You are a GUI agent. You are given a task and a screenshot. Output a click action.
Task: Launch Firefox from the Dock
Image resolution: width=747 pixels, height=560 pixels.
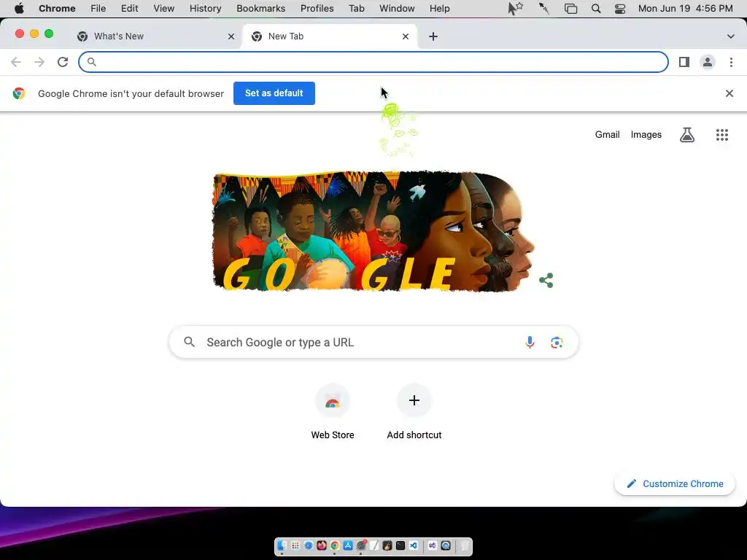(x=322, y=545)
